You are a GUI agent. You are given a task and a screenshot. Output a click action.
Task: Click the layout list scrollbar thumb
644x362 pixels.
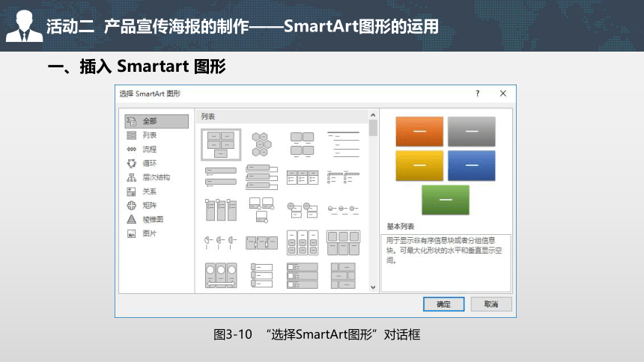point(373,128)
